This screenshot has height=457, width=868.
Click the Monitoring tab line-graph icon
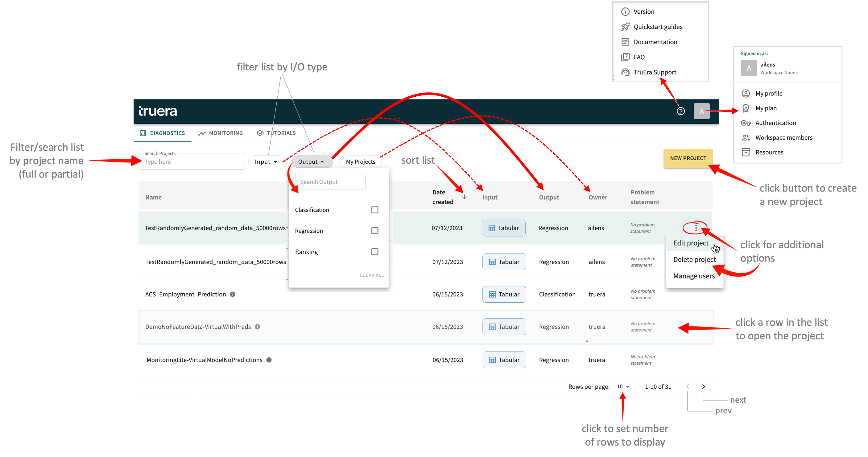click(x=202, y=133)
